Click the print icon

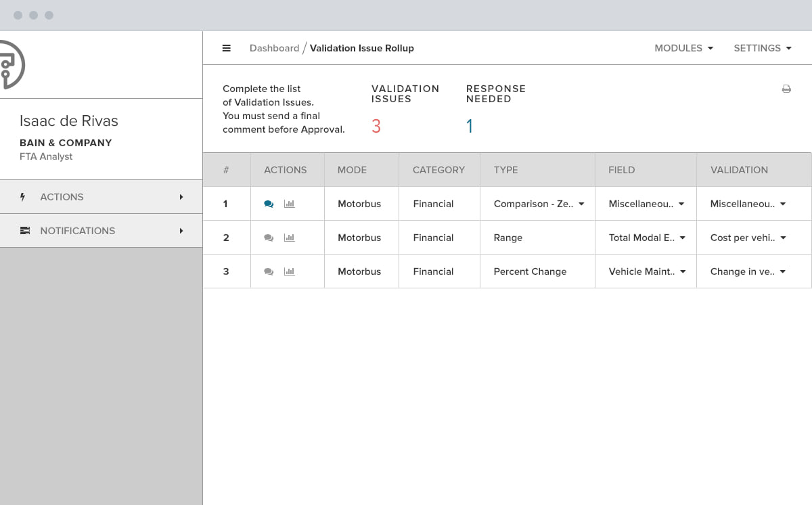pyautogui.click(x=786, y=89)
